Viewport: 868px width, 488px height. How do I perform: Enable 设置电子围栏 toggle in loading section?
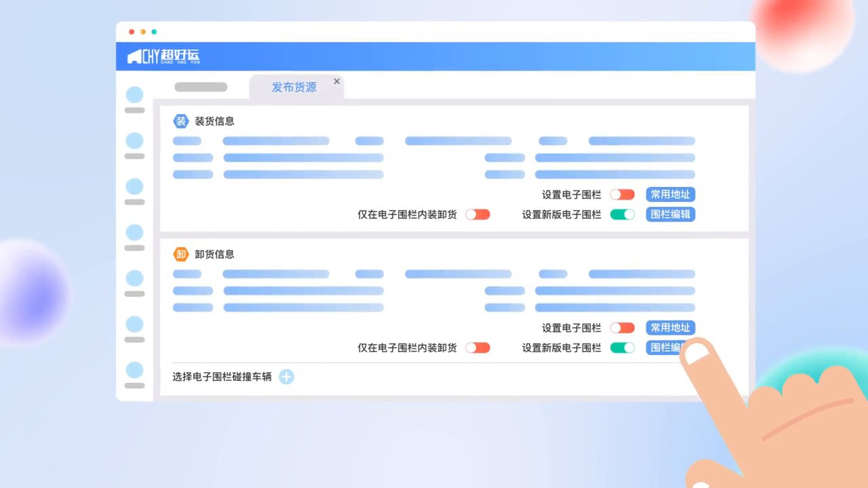coord(622,195)
